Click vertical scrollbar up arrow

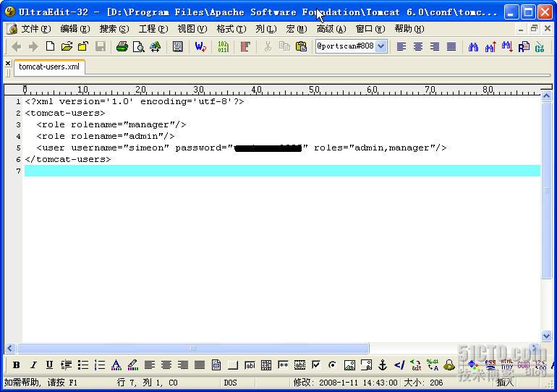tap(546, 96)
